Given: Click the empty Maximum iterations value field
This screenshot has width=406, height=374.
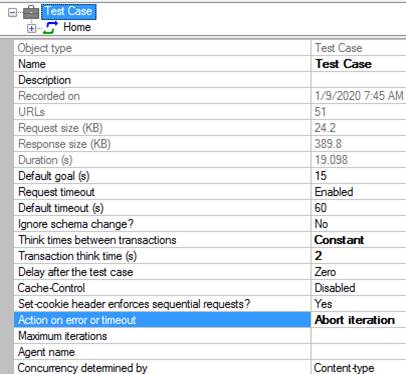Looking at the screenshot, I should tap(359, 336).
